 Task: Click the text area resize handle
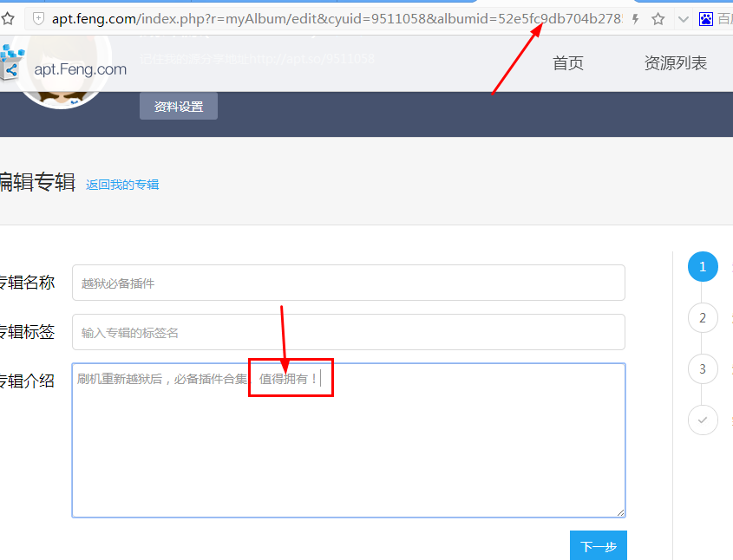(x=620, y=512)
